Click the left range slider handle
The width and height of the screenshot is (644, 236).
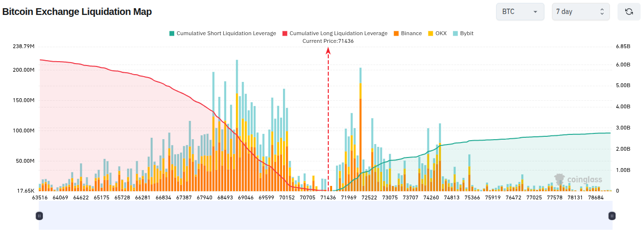point(39,216)
